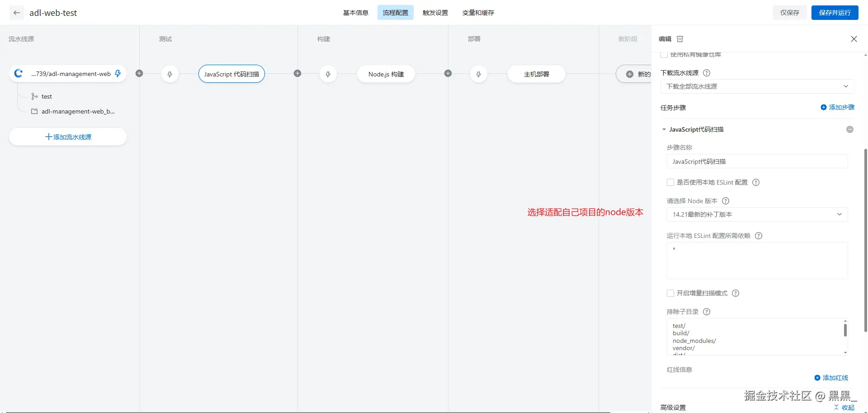Collapse advanced settings via 收起
This screenshot has width=868, height=413.
click(844, 407)
